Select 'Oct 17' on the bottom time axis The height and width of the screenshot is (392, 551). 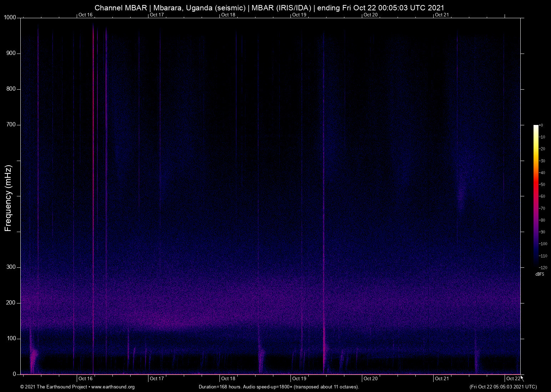pyautogui.click(x=157, y=378)
